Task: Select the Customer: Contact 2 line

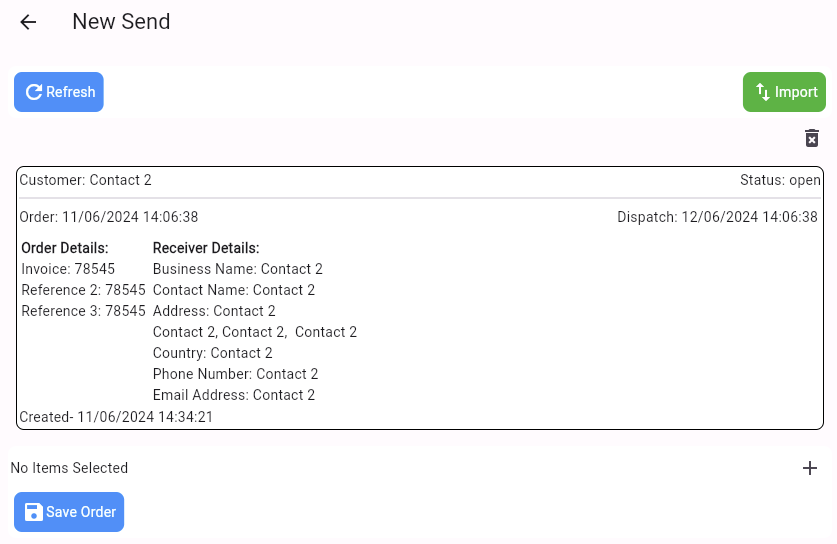Action: (86, 180)
